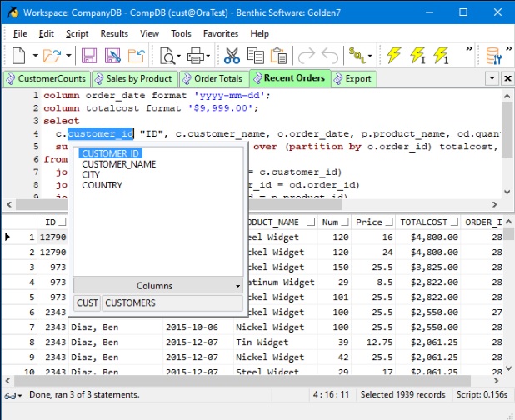Run script with lightning bolt
515x420 pixels.
click(x=394, y=56)
